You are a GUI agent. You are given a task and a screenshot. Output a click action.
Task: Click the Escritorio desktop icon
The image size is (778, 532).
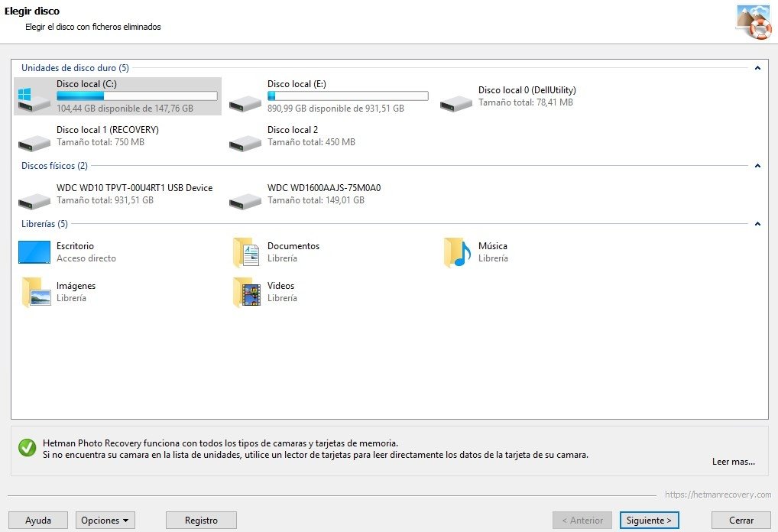point(34,252)
